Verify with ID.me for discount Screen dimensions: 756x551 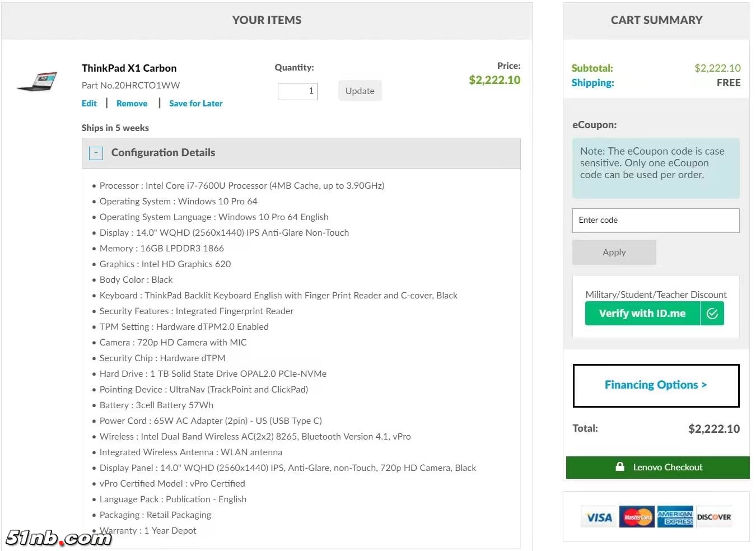point(642,314)
